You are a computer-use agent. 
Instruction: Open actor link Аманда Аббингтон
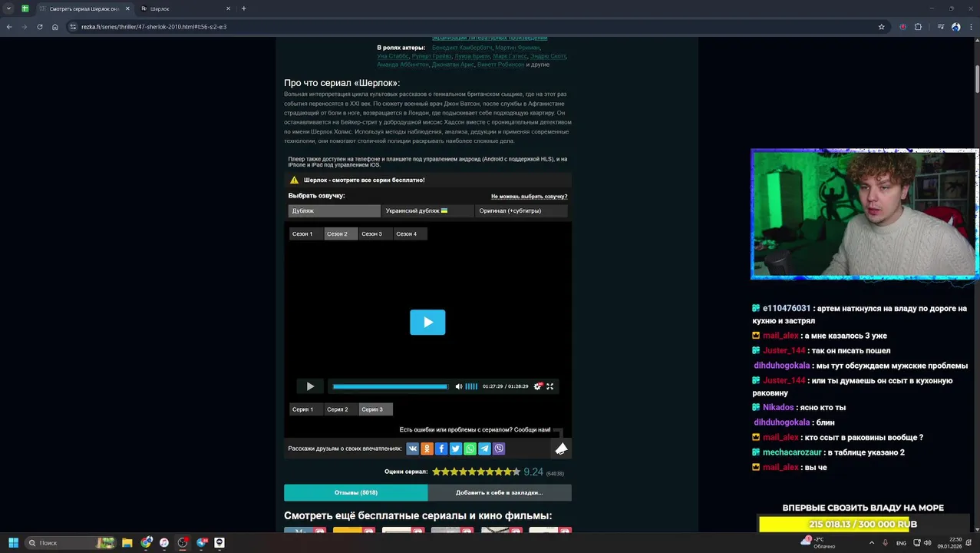pos(403,65)
